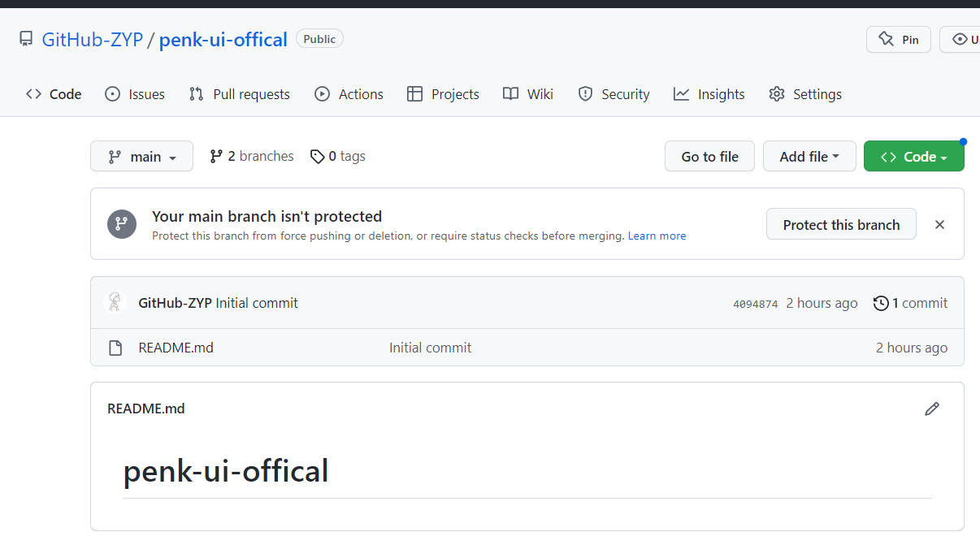Click the Go to file button
This screenshot has width=980, height=549.
pyautogui.click(x=709, y=156)
